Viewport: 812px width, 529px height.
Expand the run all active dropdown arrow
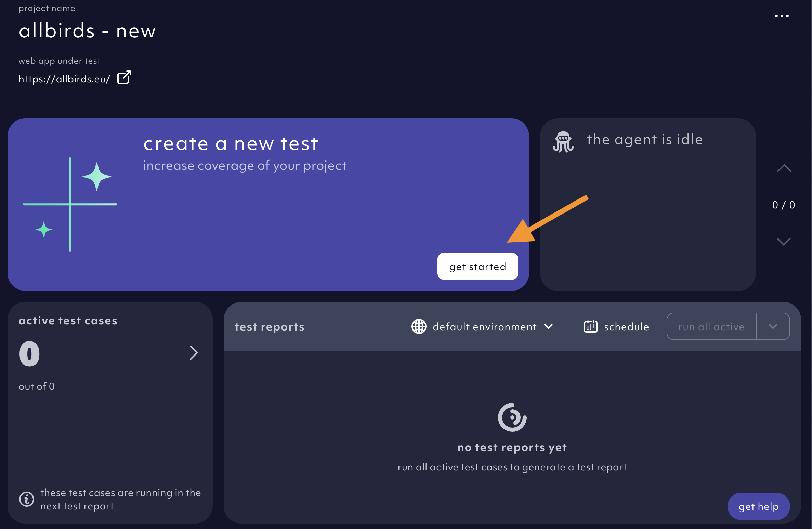click(x=773, y=327)
